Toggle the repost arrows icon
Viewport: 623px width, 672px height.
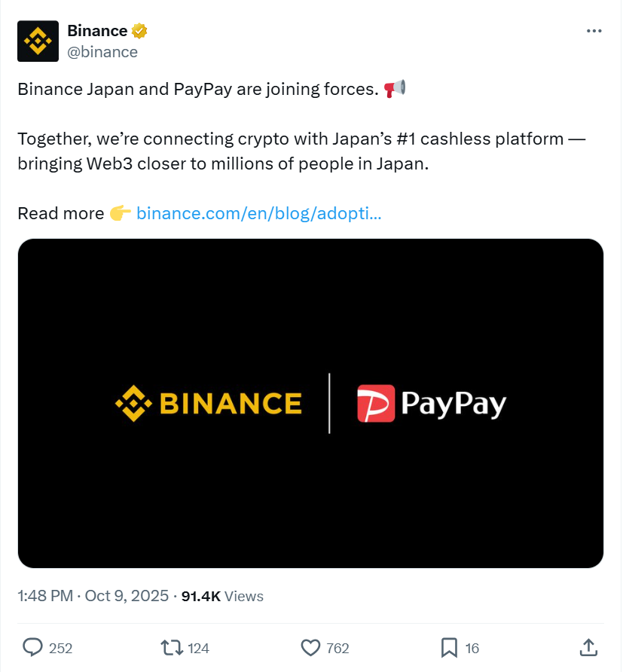171,647
